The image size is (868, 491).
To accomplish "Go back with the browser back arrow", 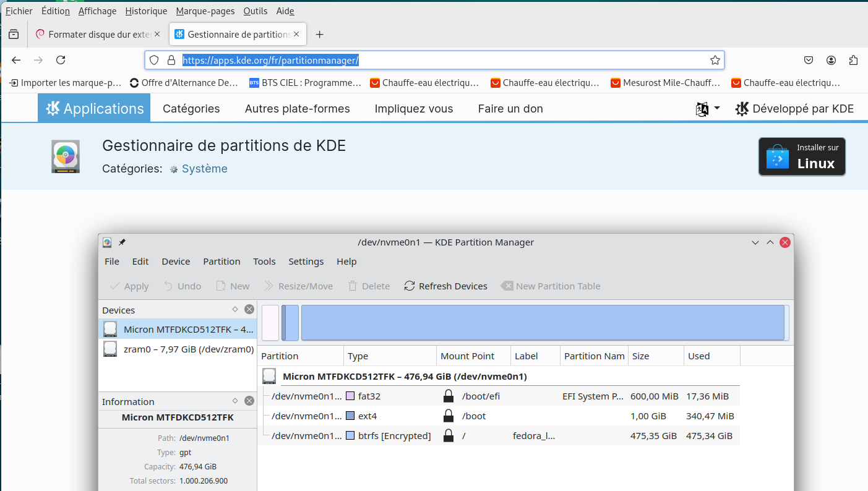I will (17, 60).
